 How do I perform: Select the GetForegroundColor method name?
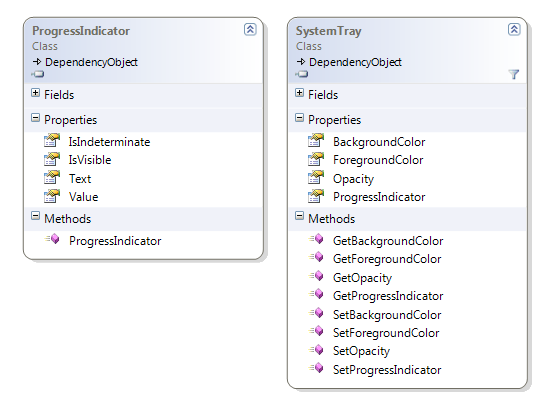pos(387,259)
